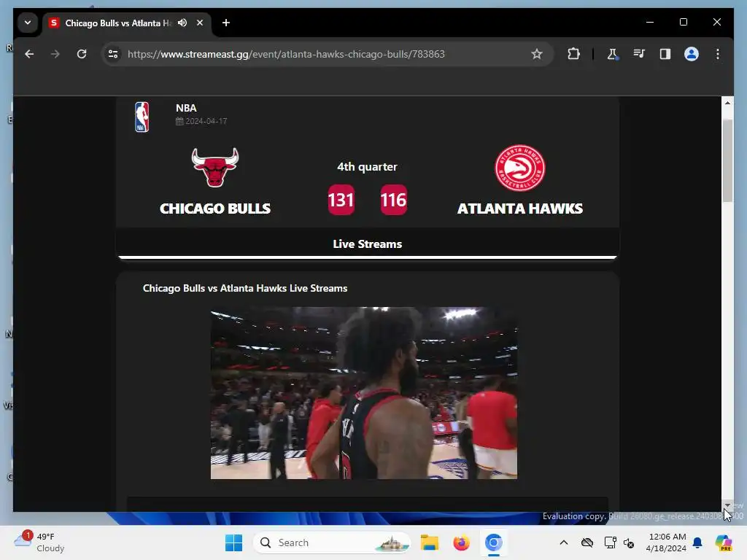Open the weather widget showing 49°F Cloudy

coord(39,542)
